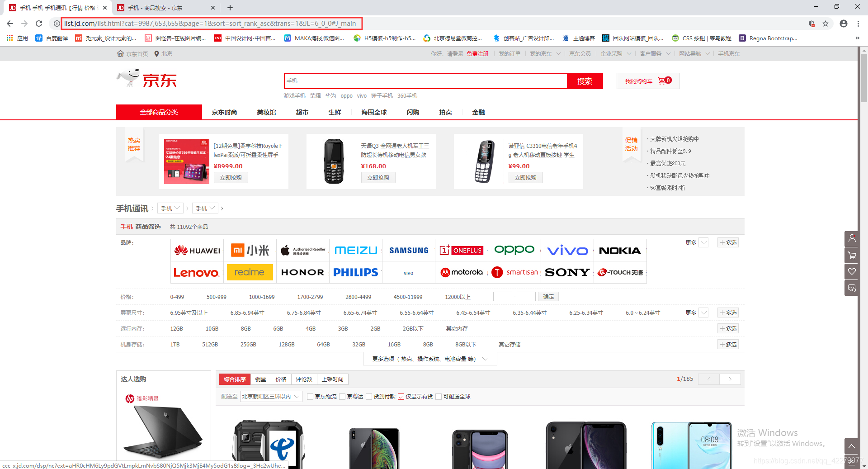The image size is (868, 469).
Task: Open Chrome's three-dot menu
Action: (x=858, y=24)
